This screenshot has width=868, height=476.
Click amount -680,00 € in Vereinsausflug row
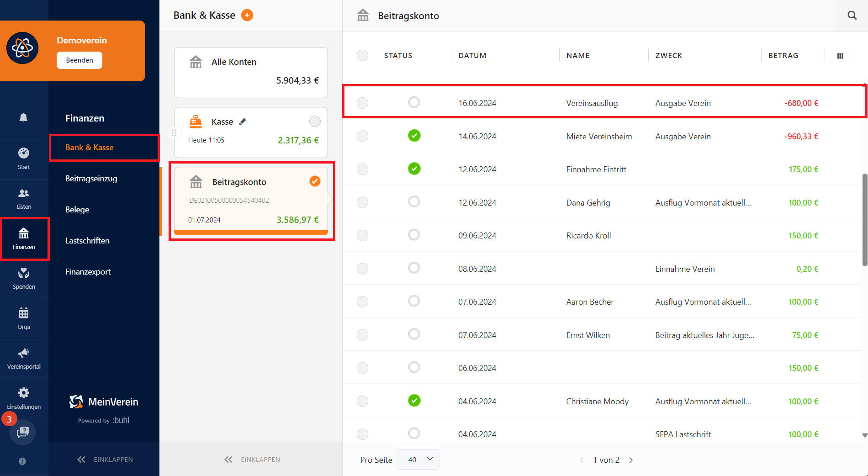[801, 103]
